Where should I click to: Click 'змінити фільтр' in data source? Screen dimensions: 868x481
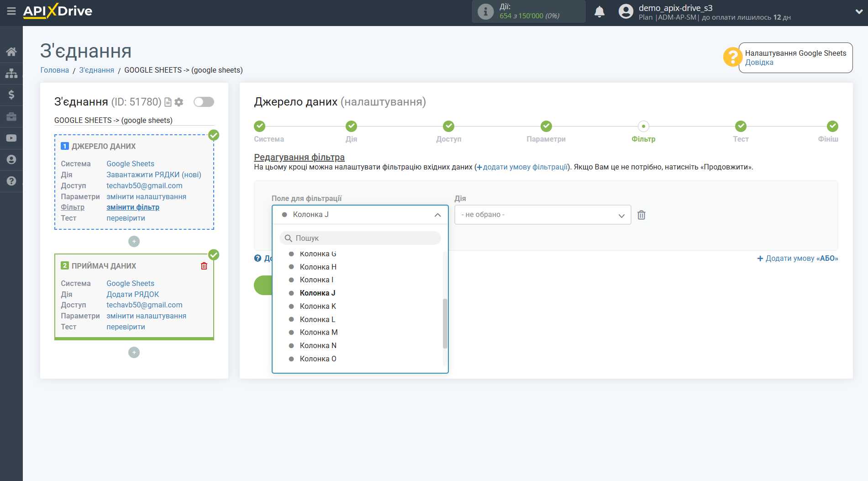click(133, 207)
